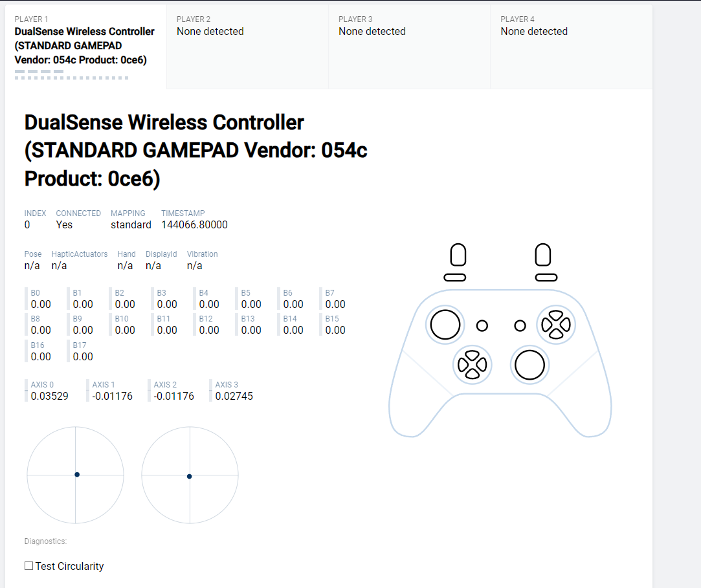Click the AXIS 3 value 0.02745
The width and height of the screenshot is (701, 588).
(x=234, y=397)
